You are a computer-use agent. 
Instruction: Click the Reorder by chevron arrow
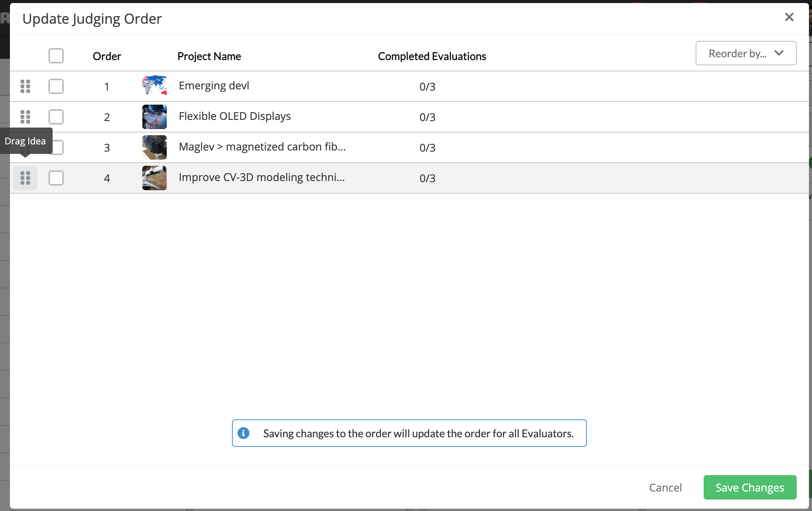pos(779,53)
